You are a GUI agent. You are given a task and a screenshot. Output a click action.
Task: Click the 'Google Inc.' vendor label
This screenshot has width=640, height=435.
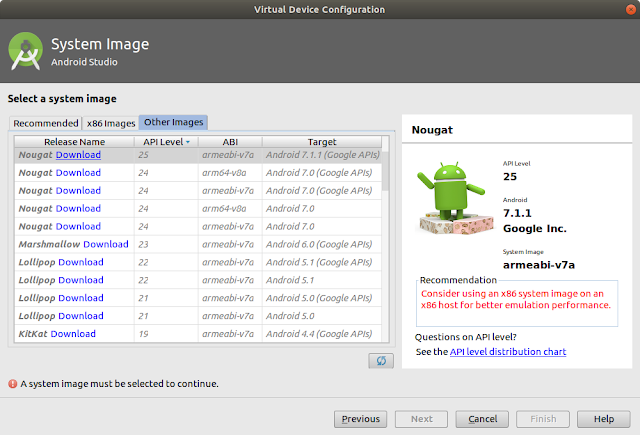(x=535, y=229)
